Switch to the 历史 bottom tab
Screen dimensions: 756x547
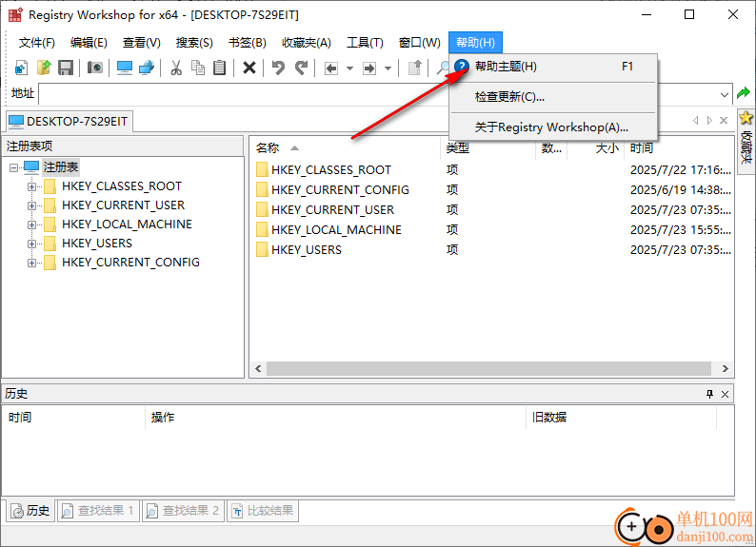[x=30, y=511]
